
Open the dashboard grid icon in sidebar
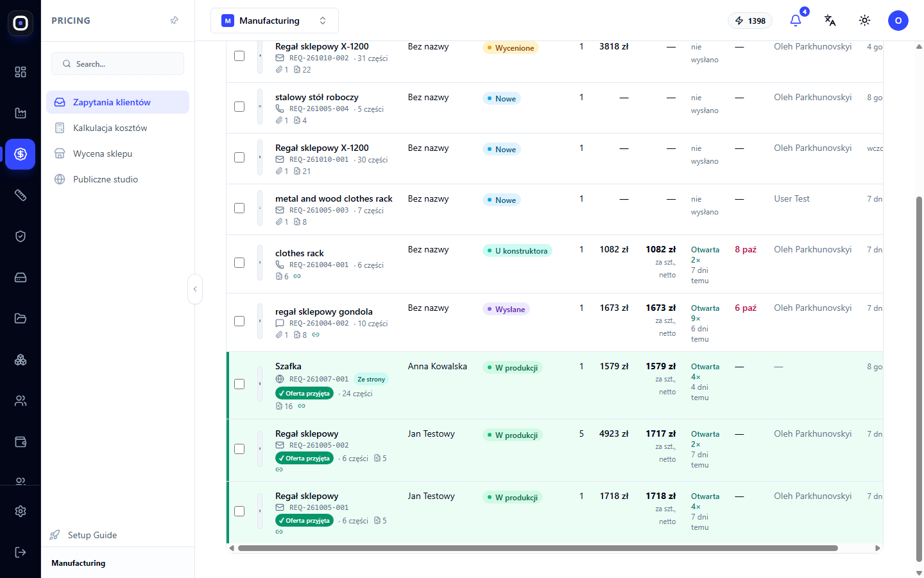click(x=21, y=72)
